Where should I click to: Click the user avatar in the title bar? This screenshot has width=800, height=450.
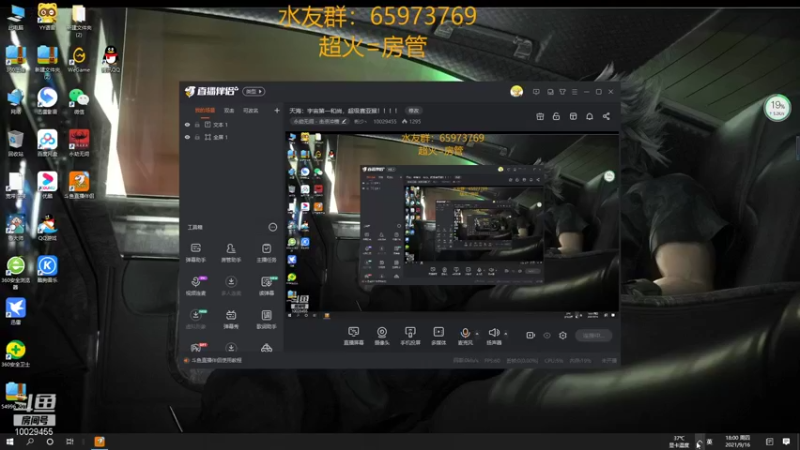[516, 91]
